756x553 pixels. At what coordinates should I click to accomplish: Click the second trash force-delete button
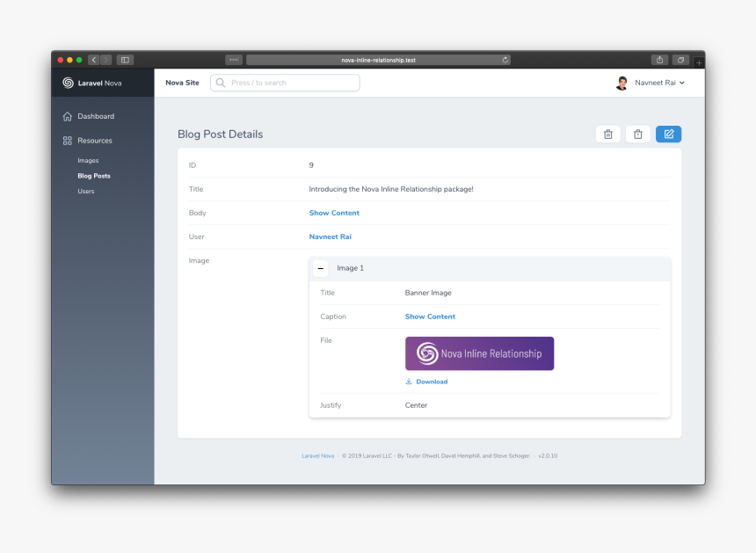coord(638,134)
